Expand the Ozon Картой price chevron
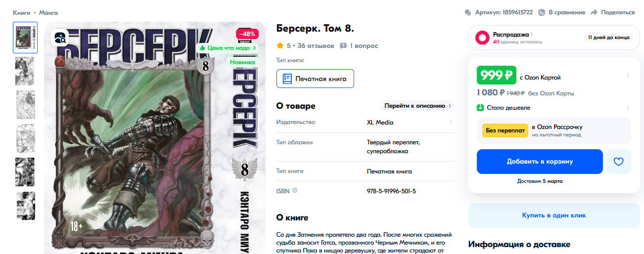Viewport: 644px width, 254px height. [628, 76]
